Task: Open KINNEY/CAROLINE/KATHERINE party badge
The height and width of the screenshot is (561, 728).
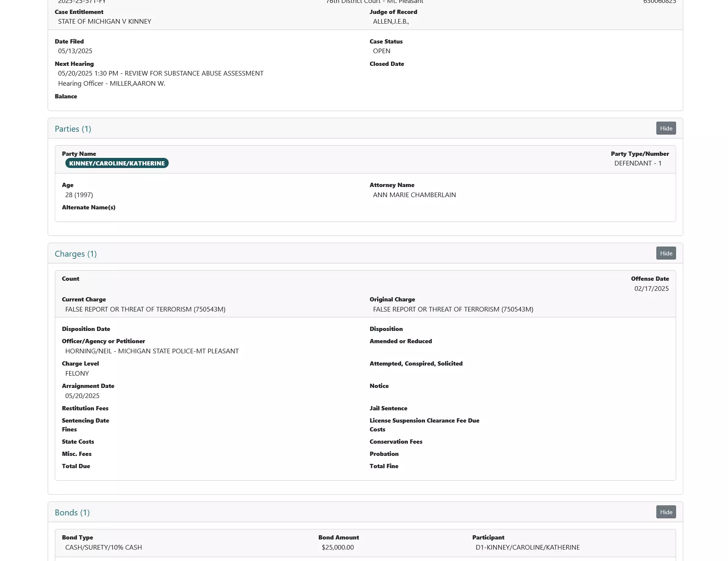Action: (x=117, y=163)
